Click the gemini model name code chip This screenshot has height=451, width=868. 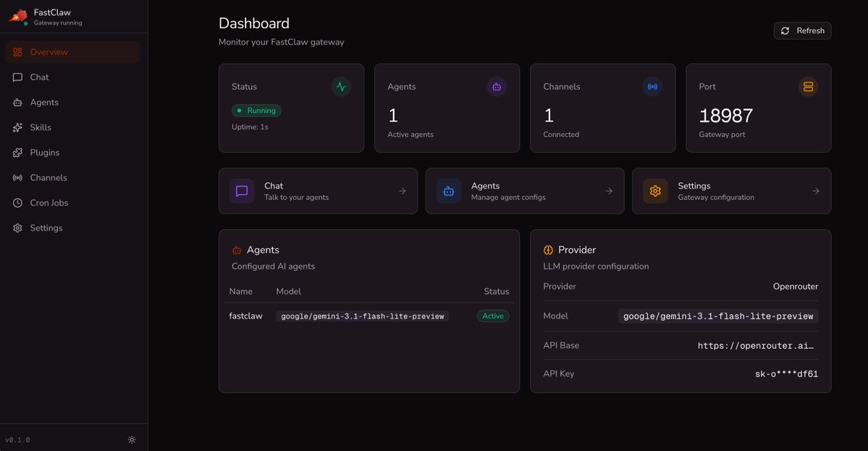361,316
